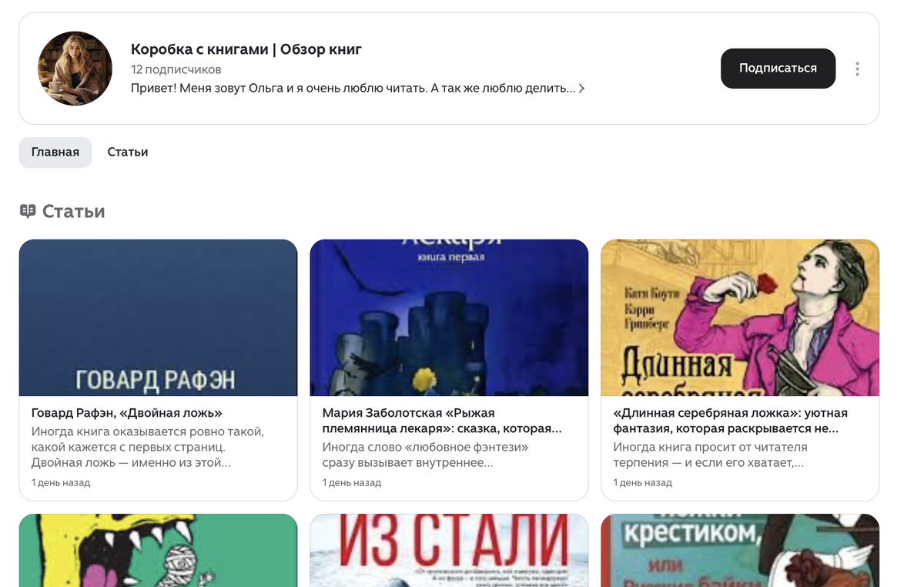Select the Главная tab

(55, 153)
